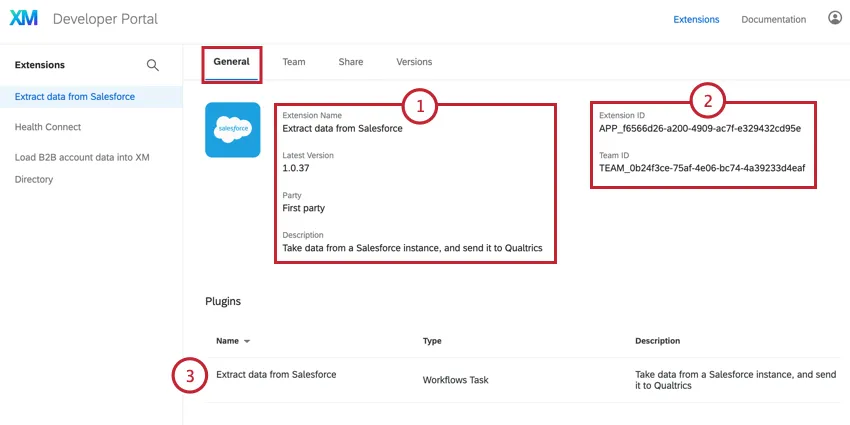This screenshot has width=850, height=425.
Task: Select Extract data from Salesforce in sidebar
Action: 75,97
